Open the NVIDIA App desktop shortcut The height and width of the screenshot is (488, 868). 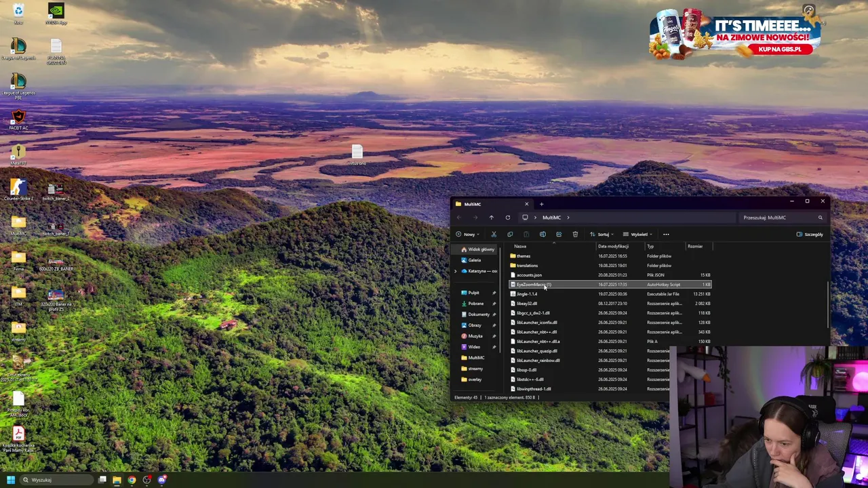[x=56, y=14]
